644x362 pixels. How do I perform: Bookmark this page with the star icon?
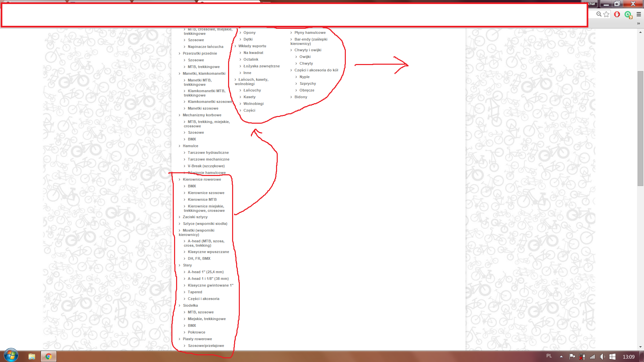(606, 14)
